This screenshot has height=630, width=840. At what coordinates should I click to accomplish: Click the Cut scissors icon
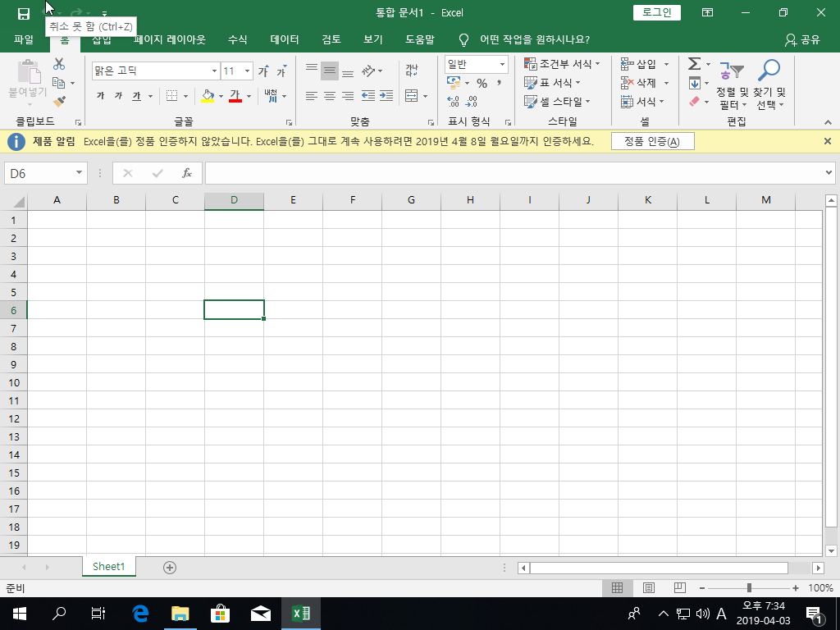click(59, 64)
